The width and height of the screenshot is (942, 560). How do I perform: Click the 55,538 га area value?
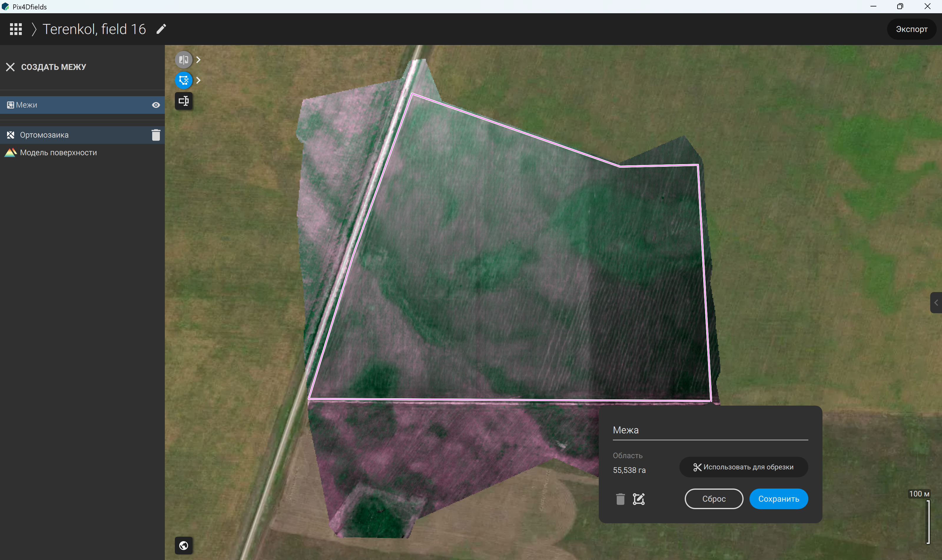point(629,470)
